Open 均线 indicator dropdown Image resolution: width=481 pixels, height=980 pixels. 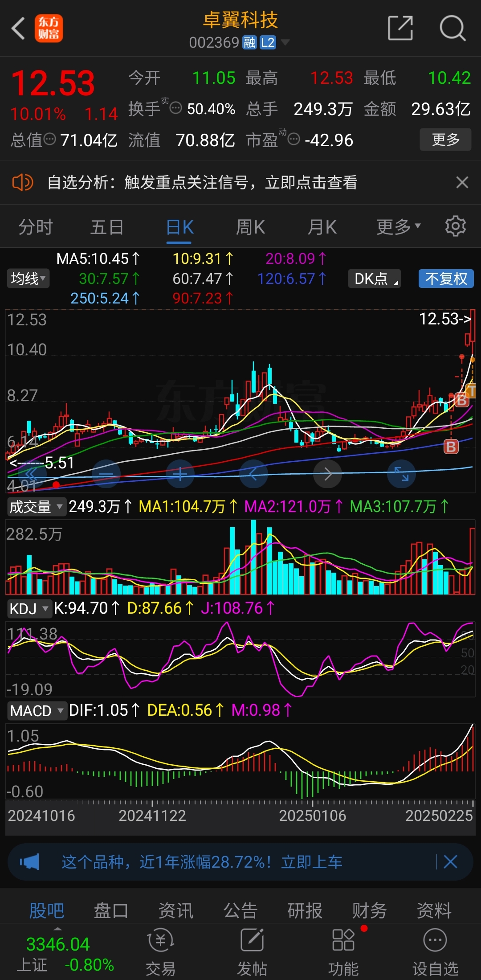click(x=28, y=279)
